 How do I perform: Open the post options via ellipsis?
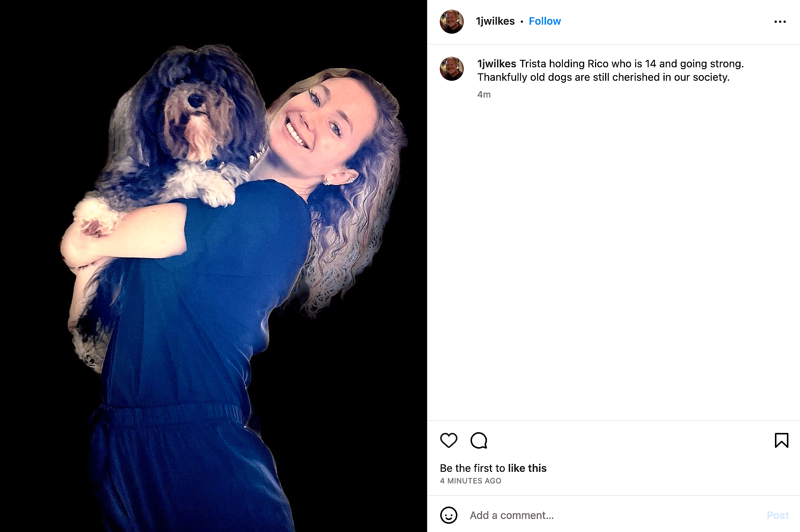coord(780,21)
